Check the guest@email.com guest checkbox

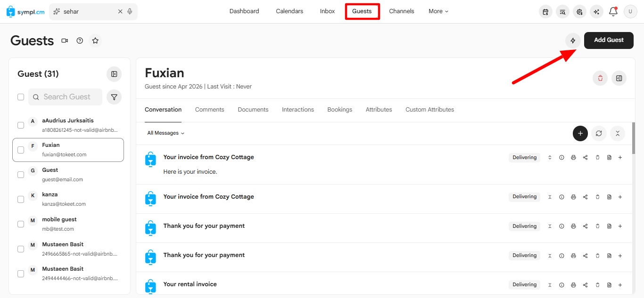21,175
